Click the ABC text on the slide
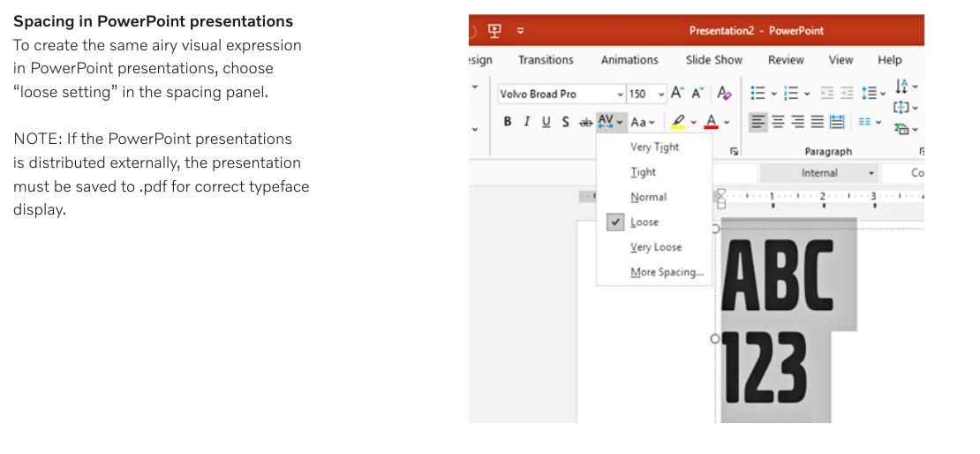The height and width of the screenshot is (454, 980). coord(779,275)
